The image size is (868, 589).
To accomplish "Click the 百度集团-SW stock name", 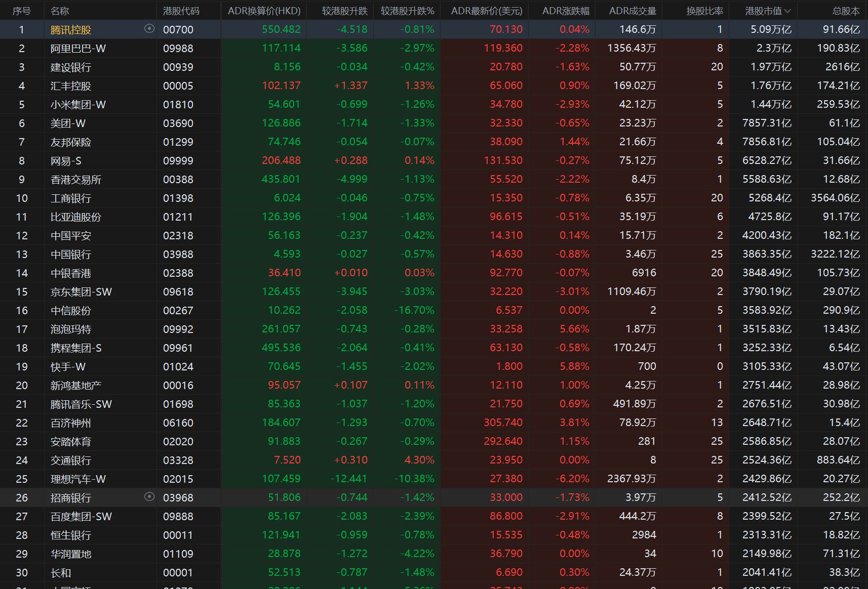I will (x=81, y=517).
